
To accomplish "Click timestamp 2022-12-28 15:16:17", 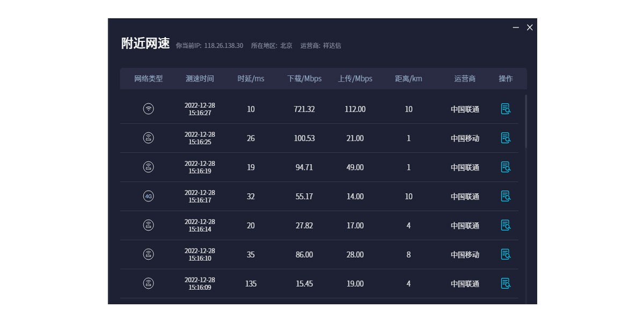I will pyautogui.click(x=200, y=196).
